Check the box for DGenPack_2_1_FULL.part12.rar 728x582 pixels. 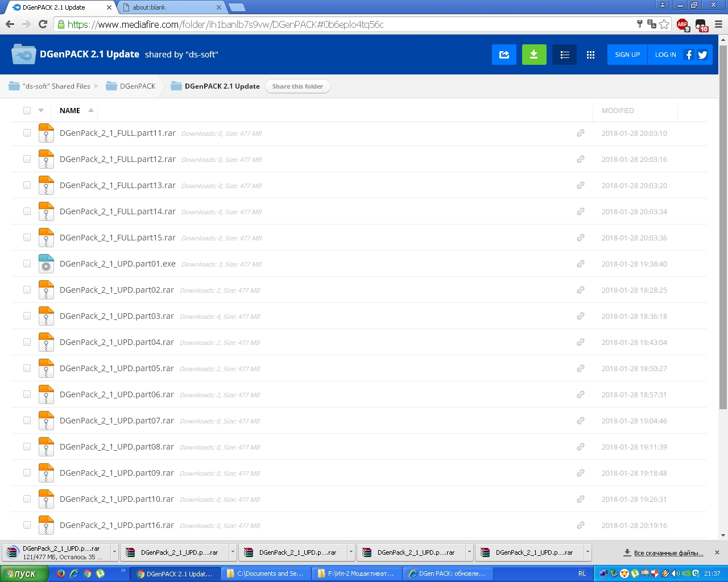pyautogui.click(x=27, y=159)
